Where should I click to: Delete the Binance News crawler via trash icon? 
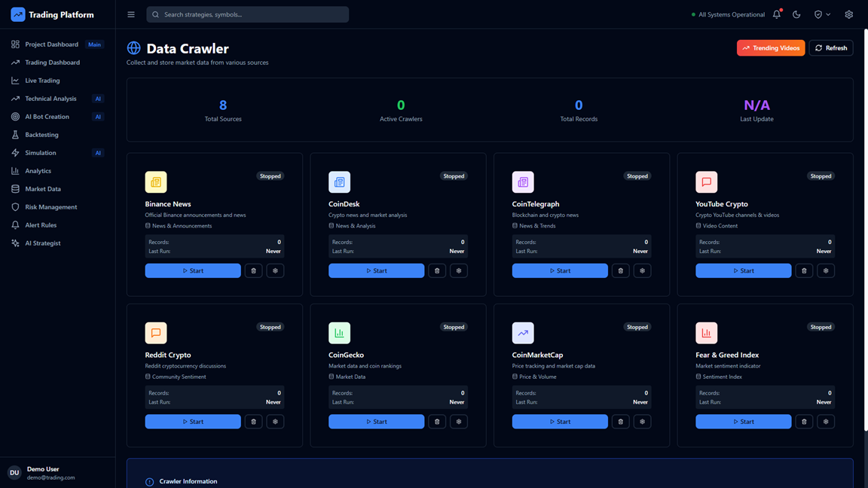pyautogui.click(x=253, y=271)
